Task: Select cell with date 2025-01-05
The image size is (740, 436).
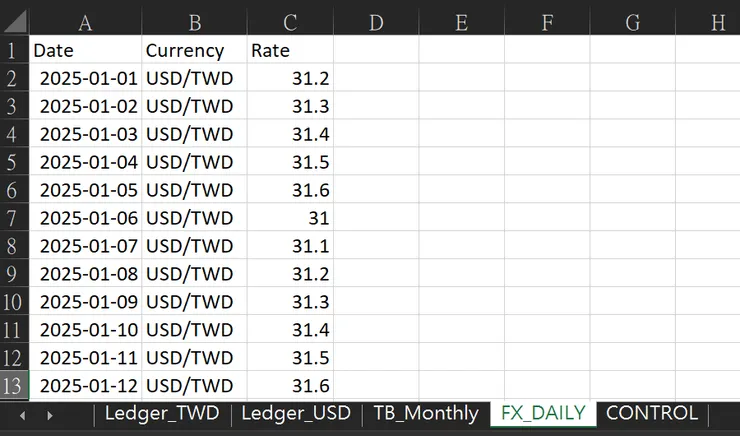Action: click(85, 189)
